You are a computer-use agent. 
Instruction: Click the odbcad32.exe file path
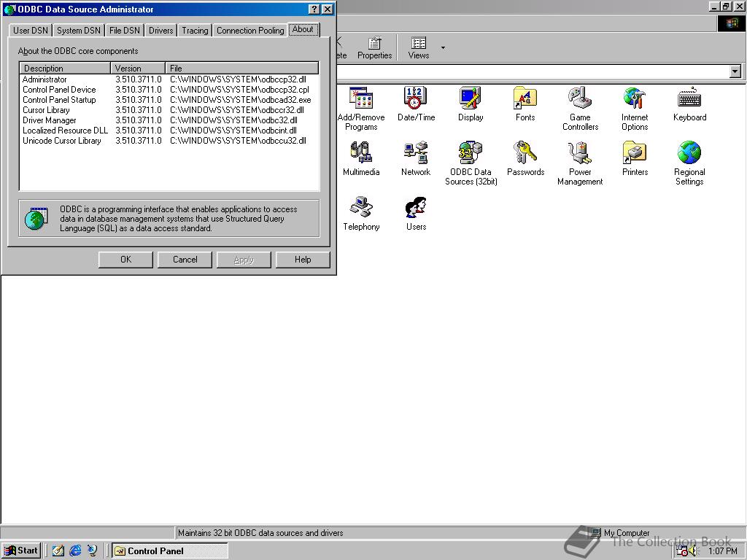click(241, 99)
